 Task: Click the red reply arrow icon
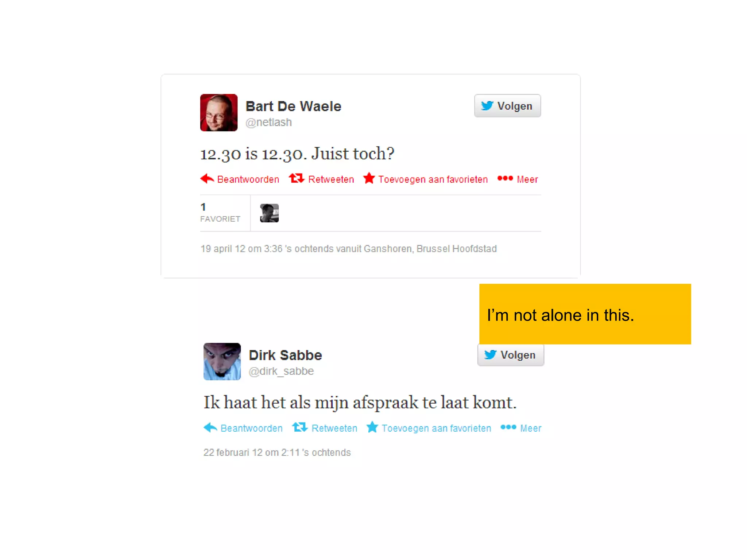pos(207,179)
